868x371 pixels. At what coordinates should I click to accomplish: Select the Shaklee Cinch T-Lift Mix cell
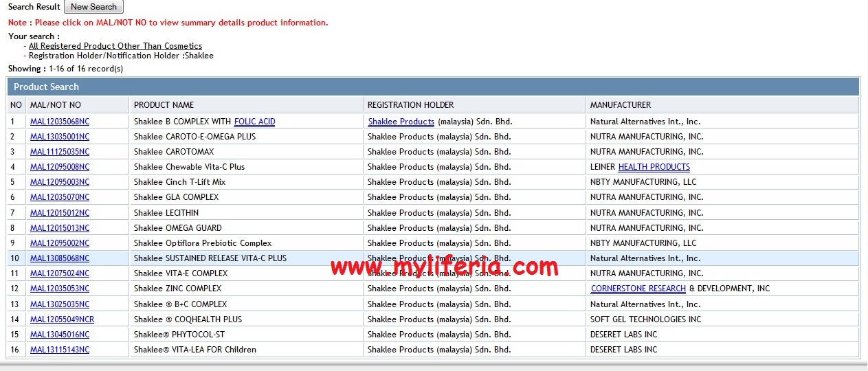pyautogui.click(x=246, y=182)
